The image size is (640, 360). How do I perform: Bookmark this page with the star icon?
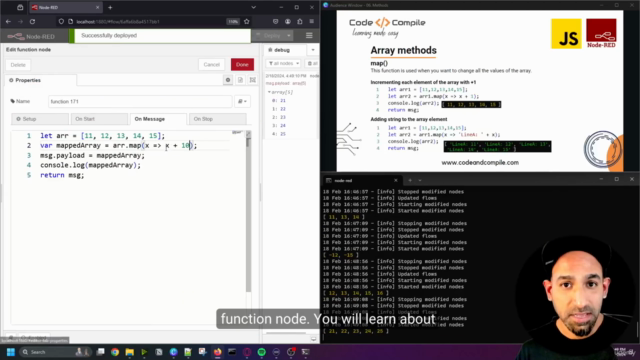(x=247, y=22)
